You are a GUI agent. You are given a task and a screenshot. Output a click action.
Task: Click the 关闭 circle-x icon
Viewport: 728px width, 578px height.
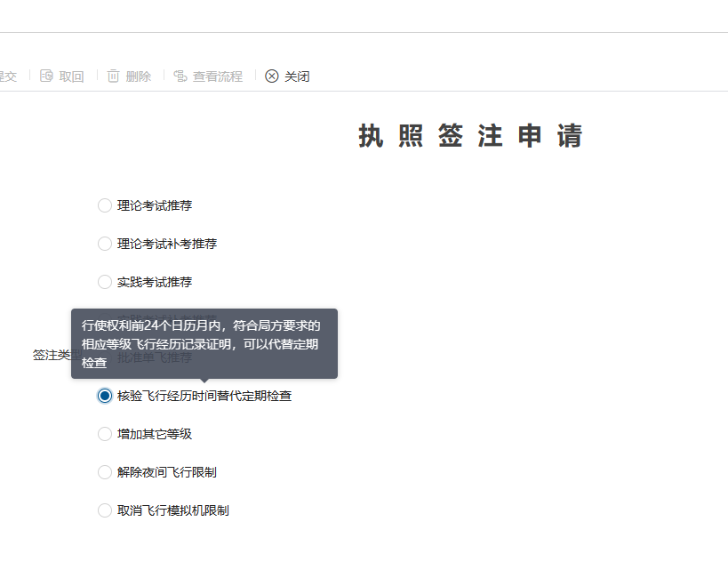tap(272, 76)
